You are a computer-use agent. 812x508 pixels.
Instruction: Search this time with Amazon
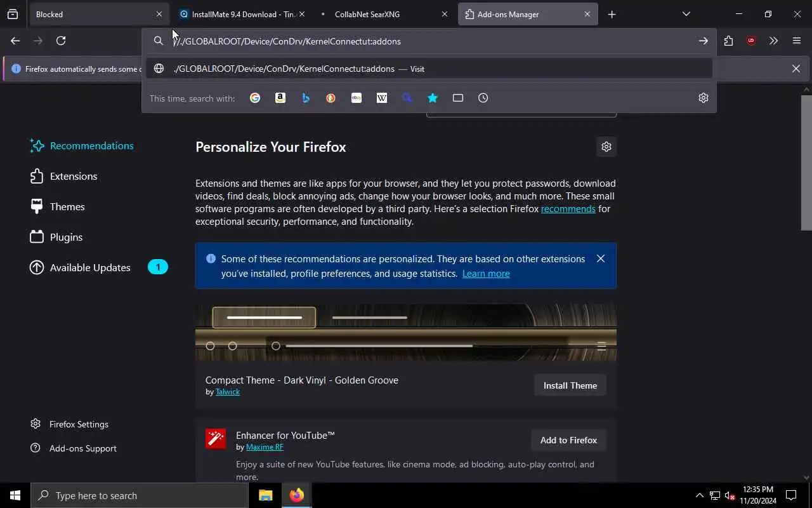coord(280,98)
